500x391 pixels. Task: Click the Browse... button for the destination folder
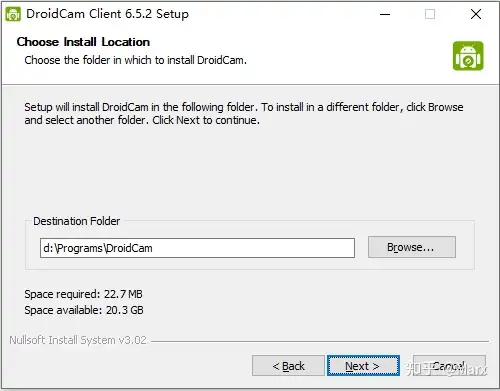pyautogui.click(x=412, y=247)
